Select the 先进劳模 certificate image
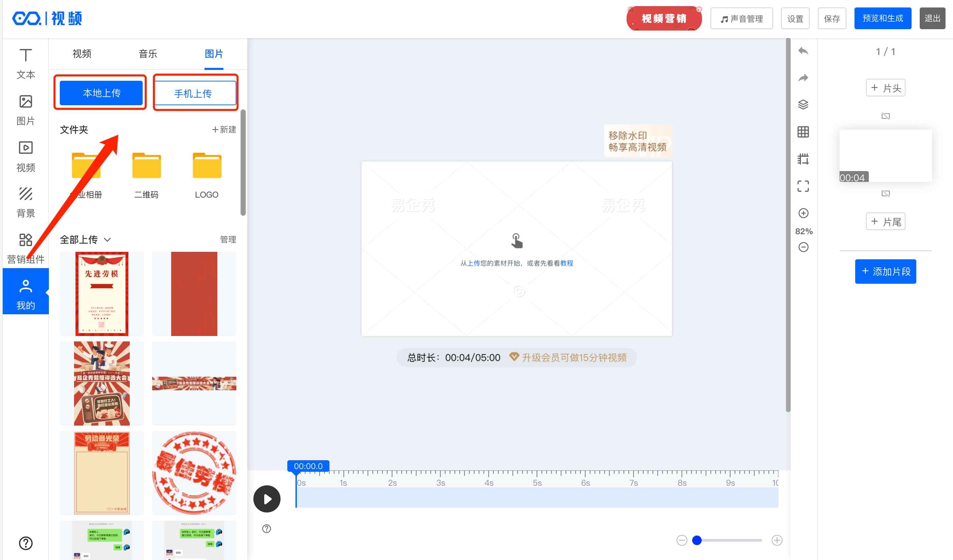The height and width of the screenshot is (560, 953). point(102,294)
